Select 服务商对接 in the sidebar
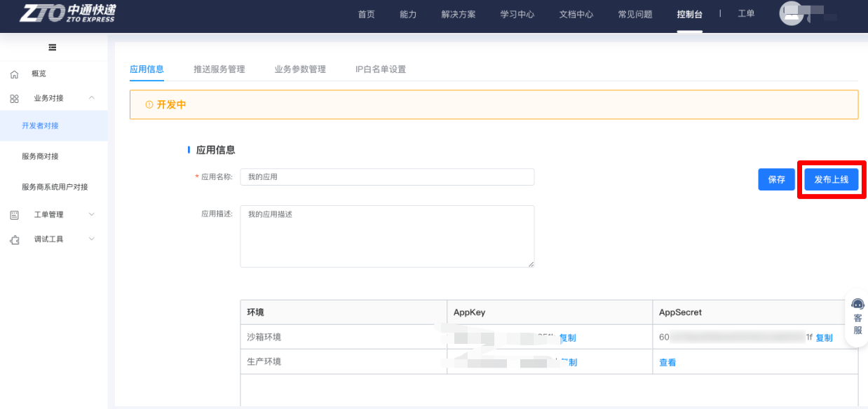Viewport: 868px width, 409px height. click(40, 156)
